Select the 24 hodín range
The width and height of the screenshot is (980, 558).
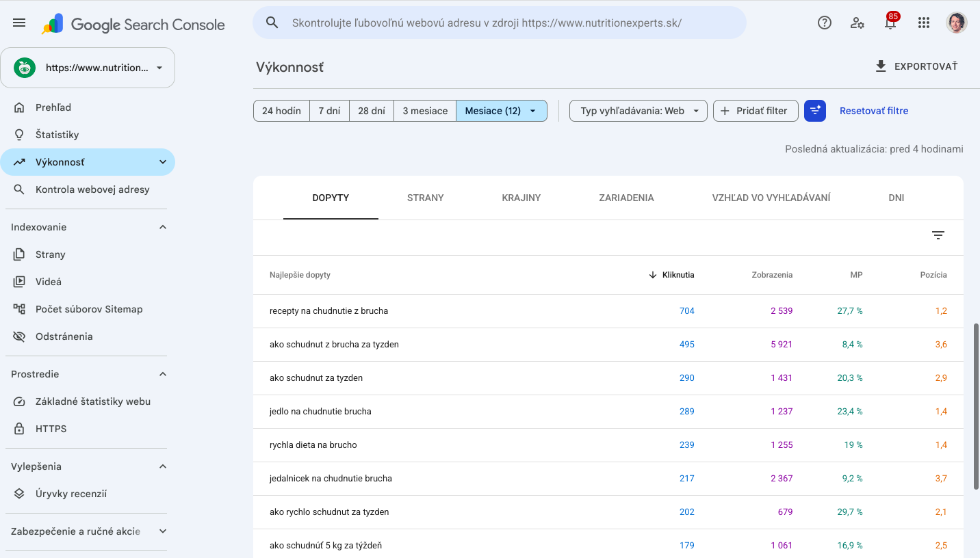[x=281, y=111]
